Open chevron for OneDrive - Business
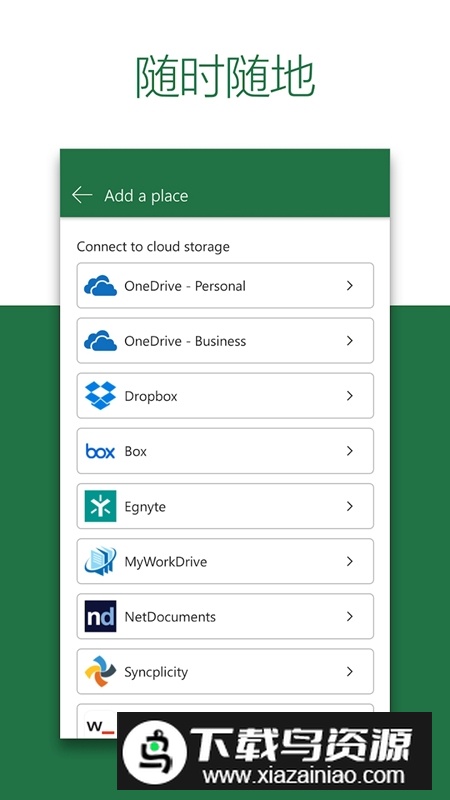The width and height of the screenshot is (450, 800). pyautogui.click(x=350, y=341)
